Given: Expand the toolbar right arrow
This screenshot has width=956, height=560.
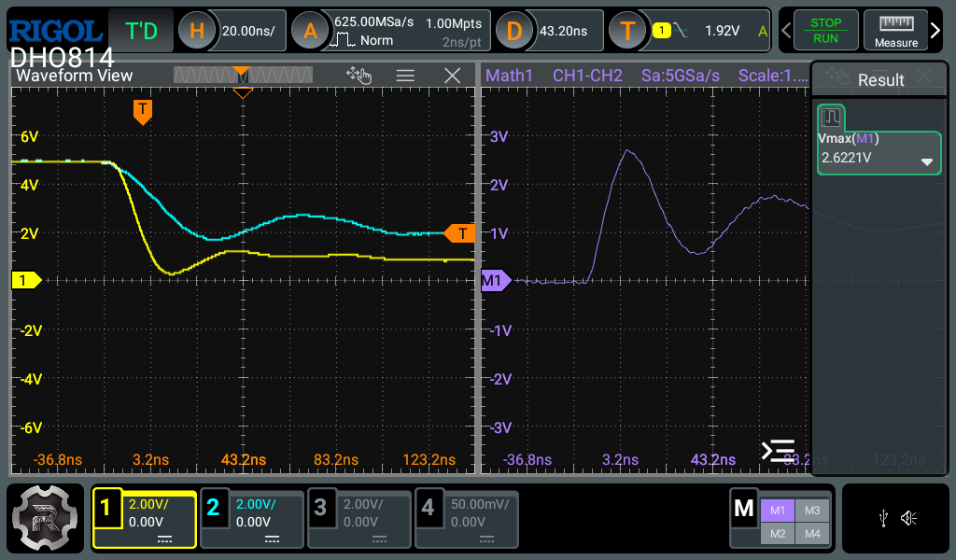Looking at the screenshot, I should 936,31.
